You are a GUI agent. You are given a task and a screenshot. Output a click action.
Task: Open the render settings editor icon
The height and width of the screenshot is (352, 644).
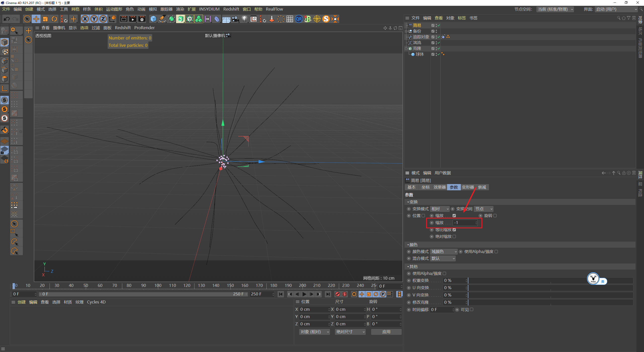pos(142,19)
